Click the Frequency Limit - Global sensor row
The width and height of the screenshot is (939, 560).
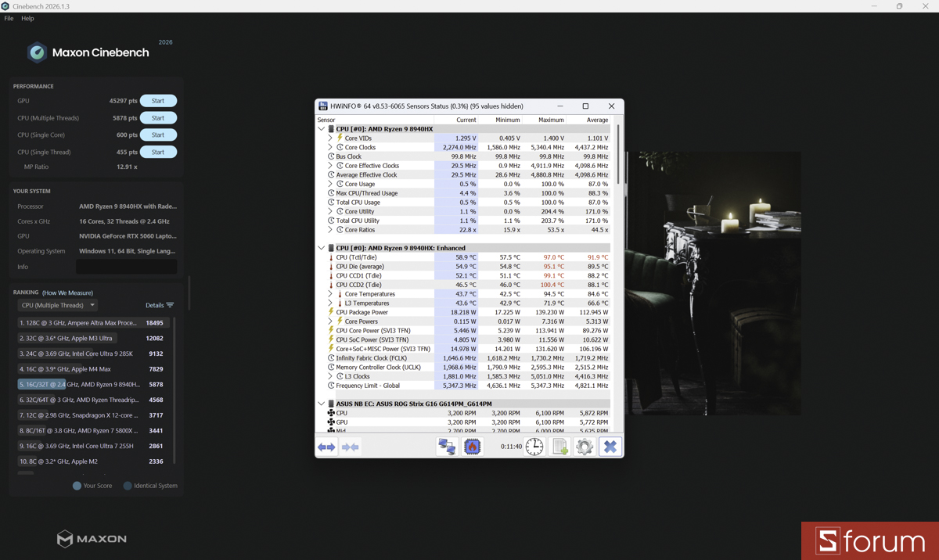point(469,386)
